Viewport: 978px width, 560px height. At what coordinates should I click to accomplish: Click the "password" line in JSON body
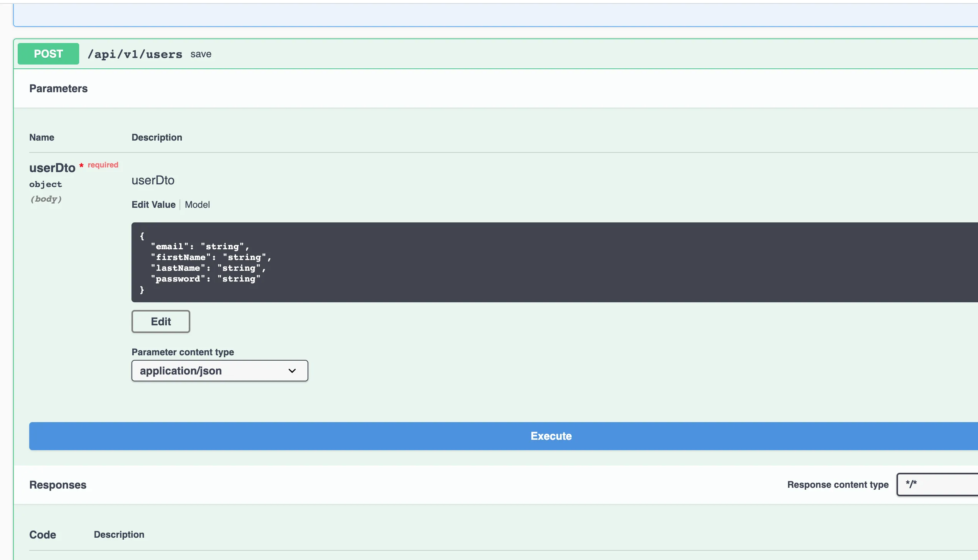pyautogui.click(x=206, y=279)
